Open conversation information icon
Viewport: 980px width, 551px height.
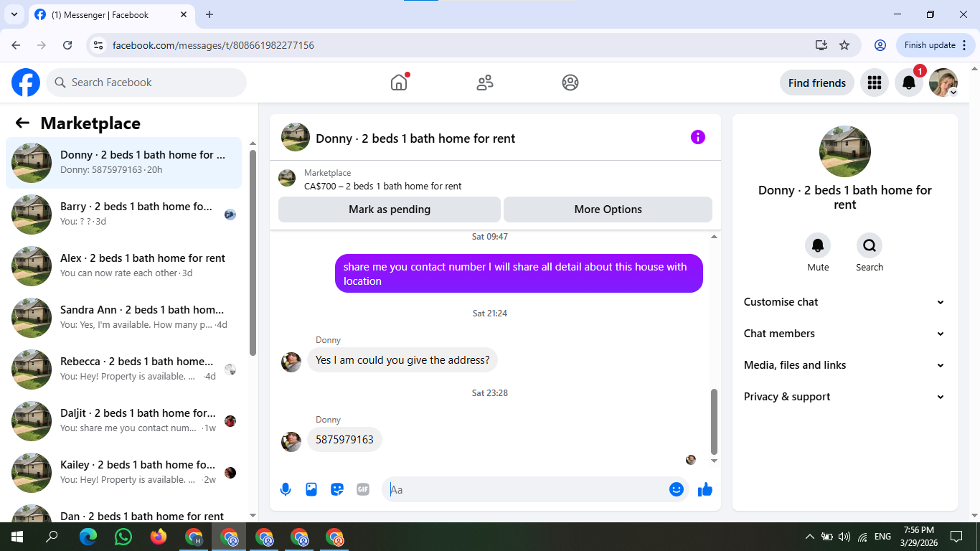coord(698,137)
